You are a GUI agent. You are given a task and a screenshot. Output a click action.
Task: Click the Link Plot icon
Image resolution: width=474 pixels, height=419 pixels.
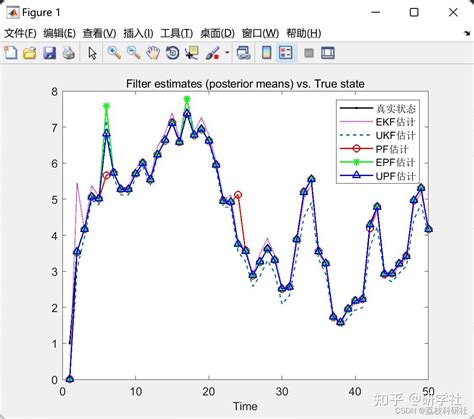coord(243,53)
